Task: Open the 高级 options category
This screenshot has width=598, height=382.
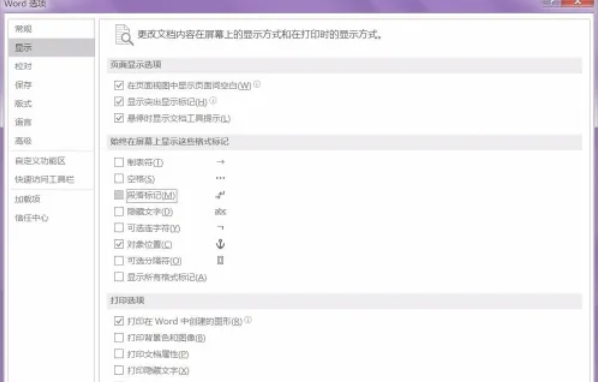Action: pos(51,141)
